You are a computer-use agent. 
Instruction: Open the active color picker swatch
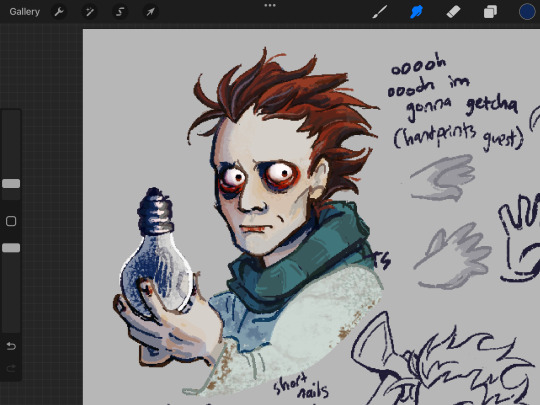tap(527, 11)
